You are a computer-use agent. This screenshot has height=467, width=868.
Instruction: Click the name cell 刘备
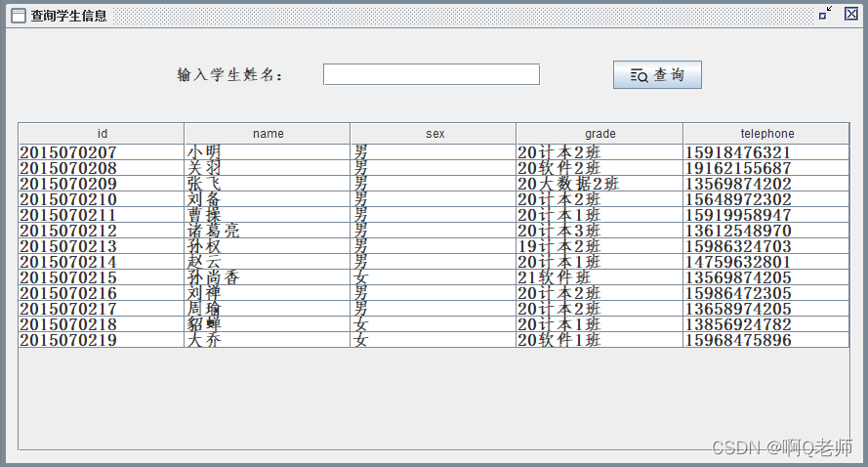click(268, 199)
